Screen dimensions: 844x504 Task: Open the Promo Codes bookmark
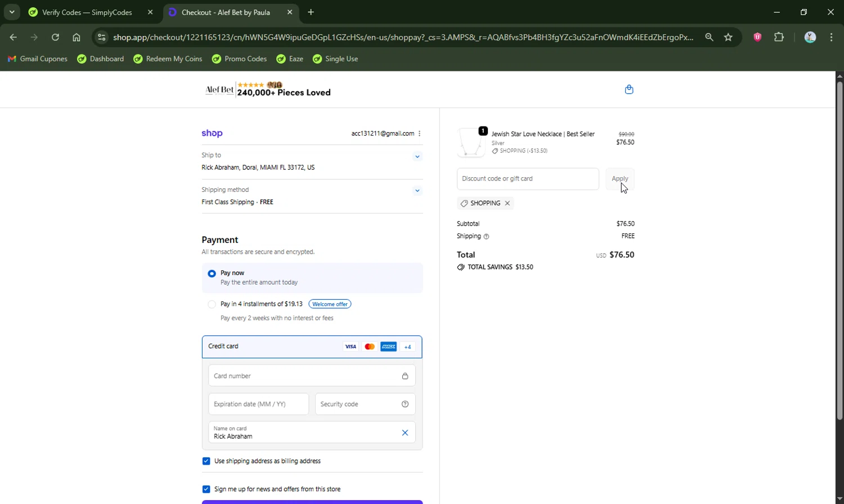pyautogui.click(x=239, y=58)
